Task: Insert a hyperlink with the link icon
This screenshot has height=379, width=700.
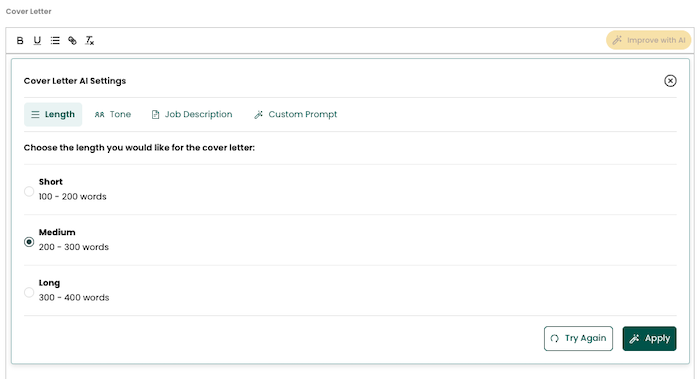Action: pyautogui.click(x=72, y=41)
